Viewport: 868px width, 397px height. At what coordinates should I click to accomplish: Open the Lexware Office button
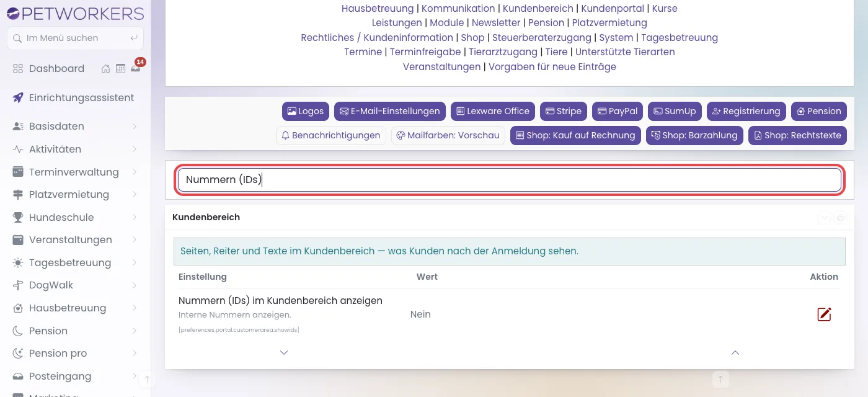[493, 111]
